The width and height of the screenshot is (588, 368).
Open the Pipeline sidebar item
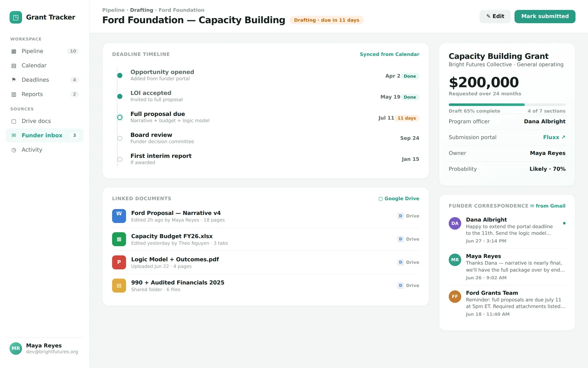pos(44,51)
